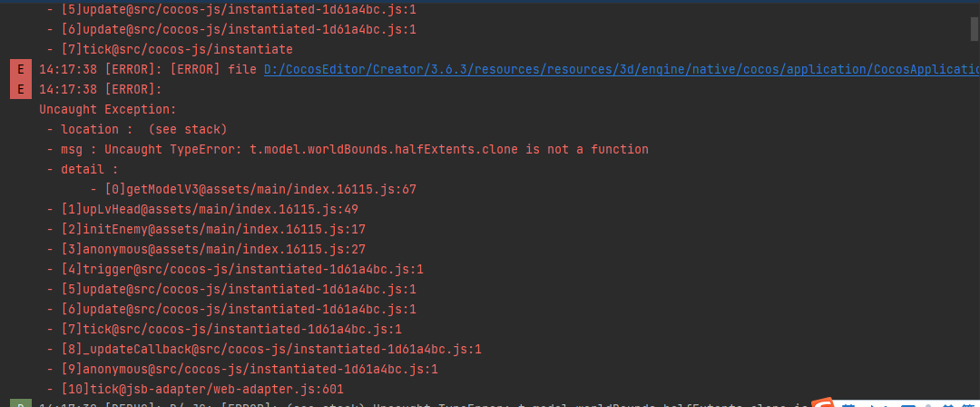Viewport: 980px width, 407px height.
Task: Click the vertical scrollbar thumb
Action: click(974, 27)
